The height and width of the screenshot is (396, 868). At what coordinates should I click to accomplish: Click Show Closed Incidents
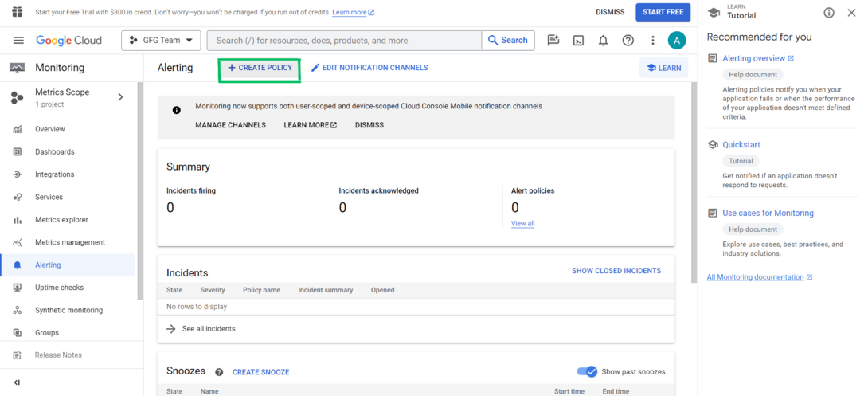(x=616, y=271)
